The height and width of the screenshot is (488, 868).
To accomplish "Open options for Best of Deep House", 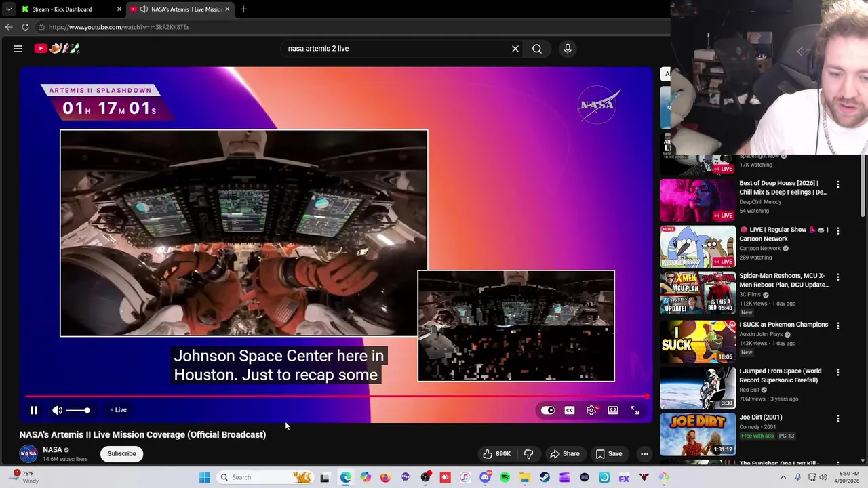I will point(838,184).
